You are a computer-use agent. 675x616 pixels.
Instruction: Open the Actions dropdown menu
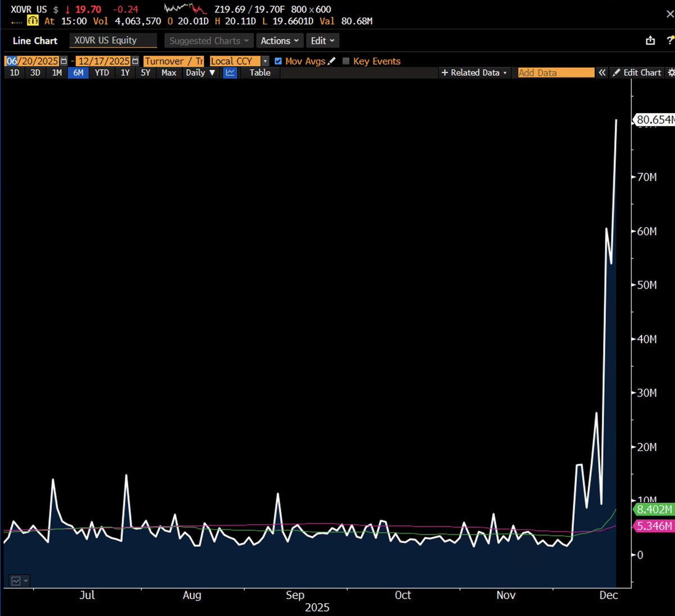click(279, 41)
